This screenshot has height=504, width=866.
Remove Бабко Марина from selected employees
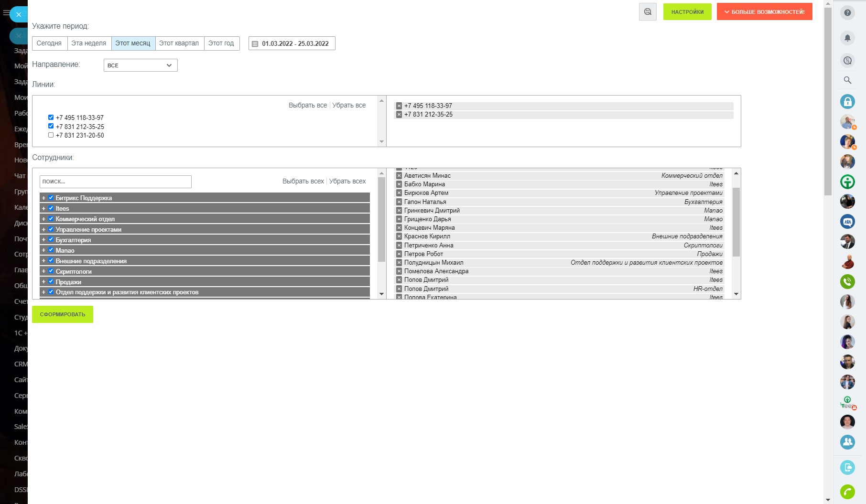(x=399, y=184)
